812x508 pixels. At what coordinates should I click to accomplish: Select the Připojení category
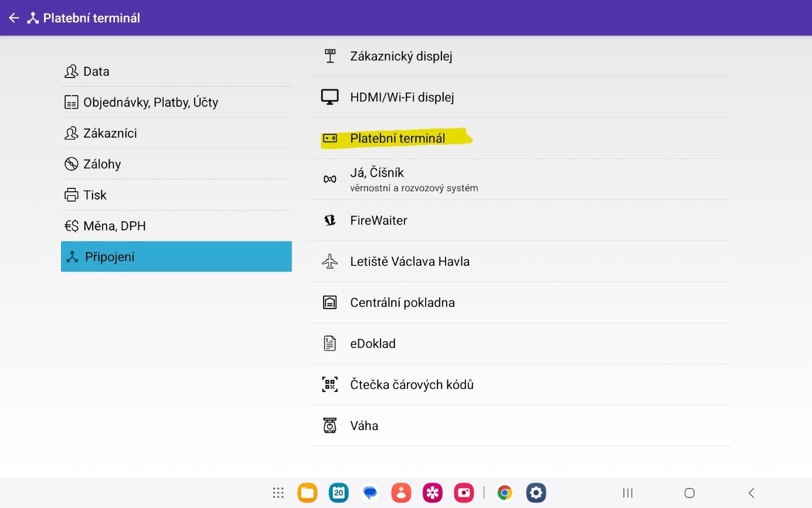[x=176, y=256]
